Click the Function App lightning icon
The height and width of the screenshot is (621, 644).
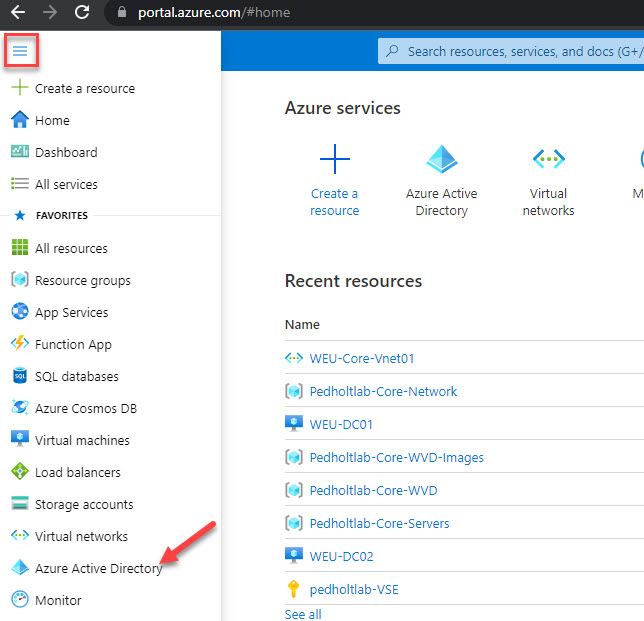20,343
